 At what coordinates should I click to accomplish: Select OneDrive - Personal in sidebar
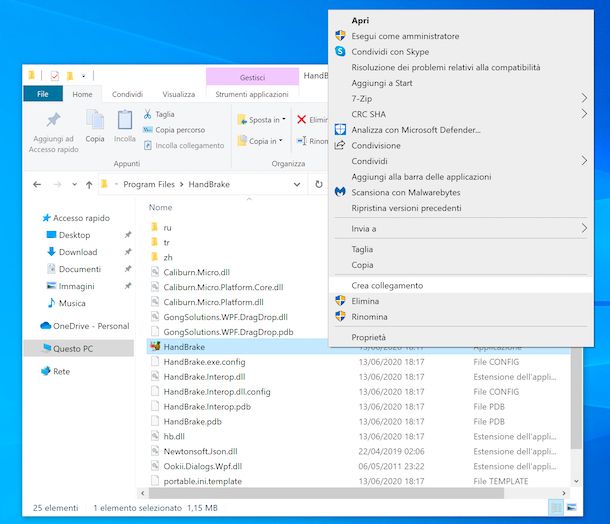[x=85, y=326]
